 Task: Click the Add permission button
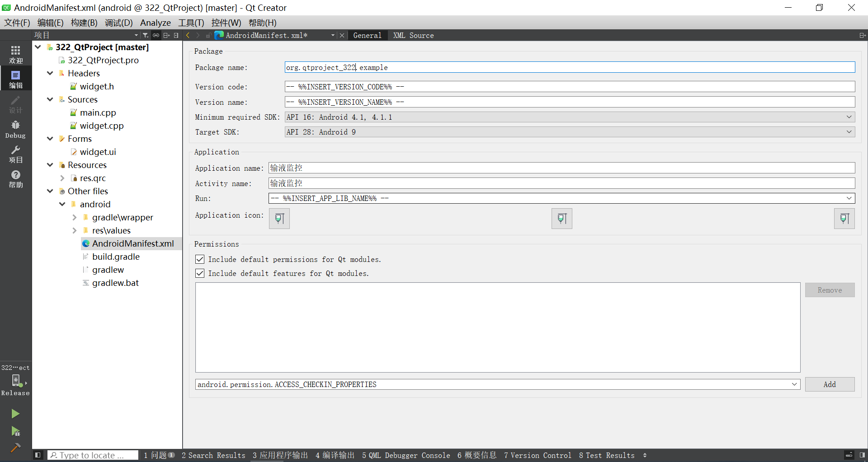coord(830,384)
